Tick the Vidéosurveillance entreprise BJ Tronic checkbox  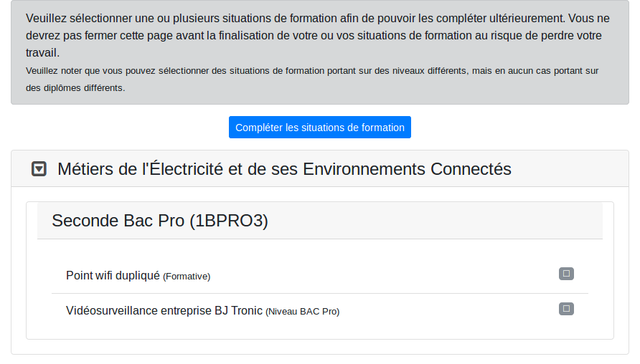pos(566,309)
